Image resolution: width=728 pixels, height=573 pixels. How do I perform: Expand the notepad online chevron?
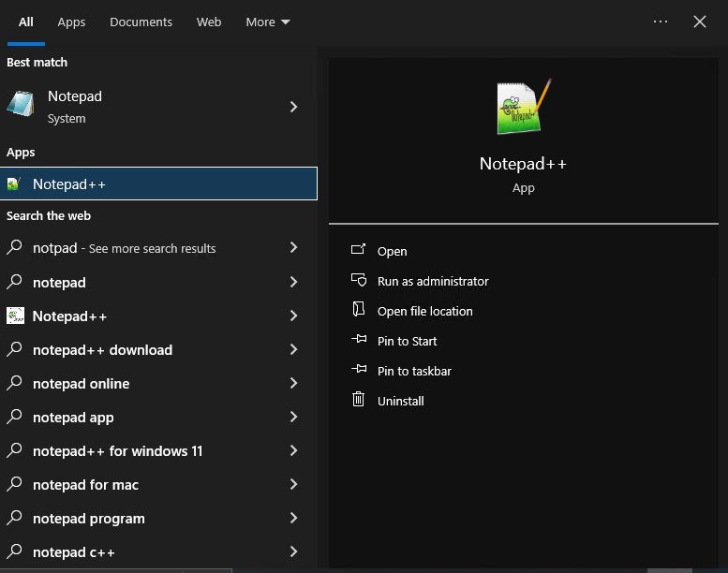(293, 383)
